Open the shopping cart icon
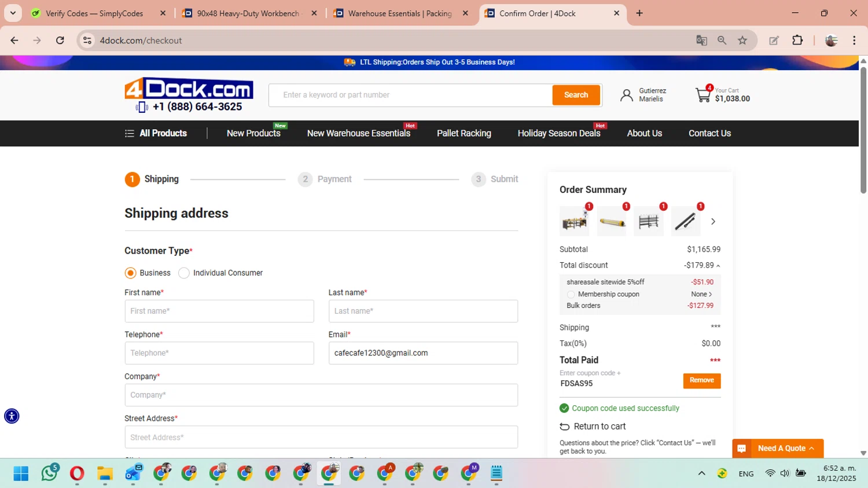This screenshot has width=868, height=488. coord(703,95)
